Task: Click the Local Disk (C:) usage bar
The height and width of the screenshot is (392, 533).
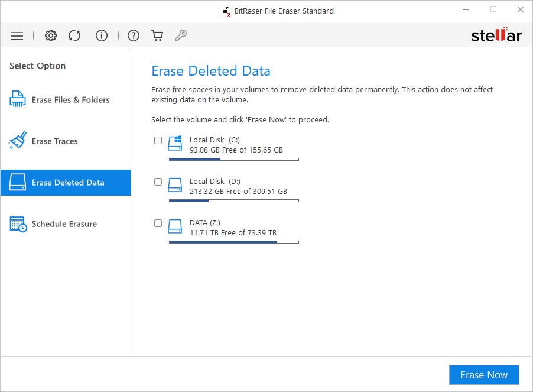Action: pyautogui.click(x=234, y=160)
